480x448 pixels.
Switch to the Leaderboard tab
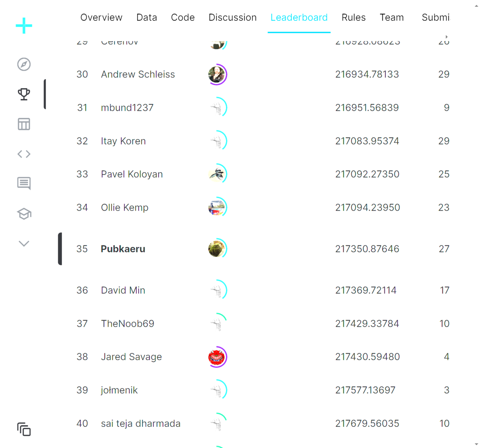(299, 17)
